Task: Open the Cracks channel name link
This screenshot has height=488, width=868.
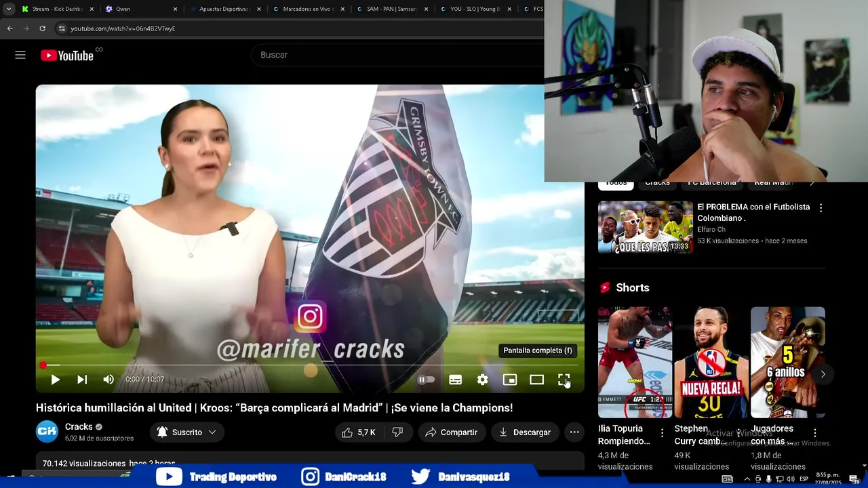Action: 79,427
